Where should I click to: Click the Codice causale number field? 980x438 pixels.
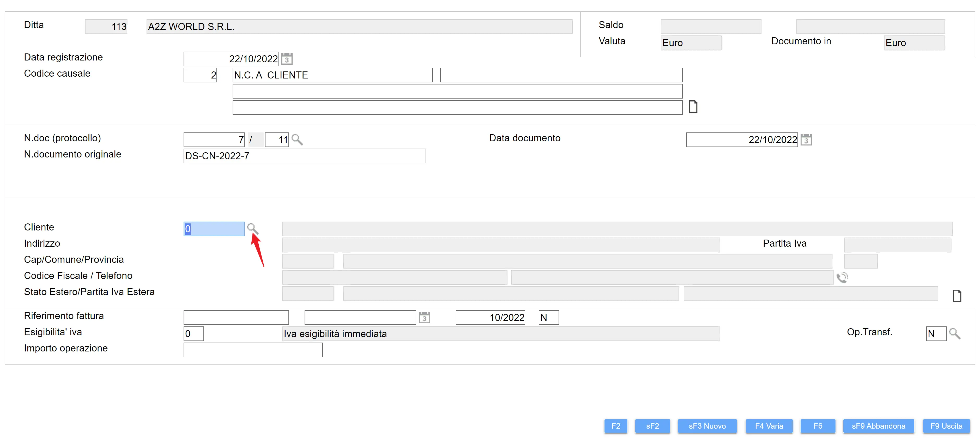pos(200,75)
